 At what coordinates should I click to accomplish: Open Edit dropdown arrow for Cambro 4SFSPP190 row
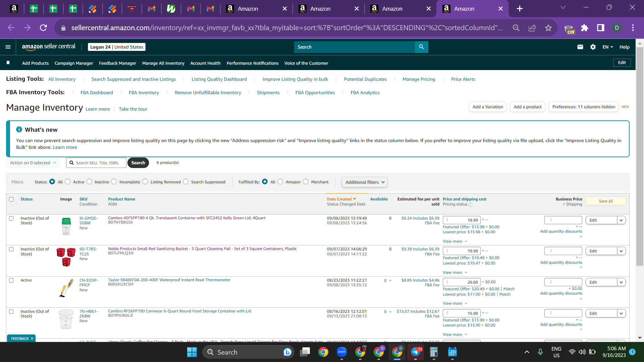tap(621, 220)
